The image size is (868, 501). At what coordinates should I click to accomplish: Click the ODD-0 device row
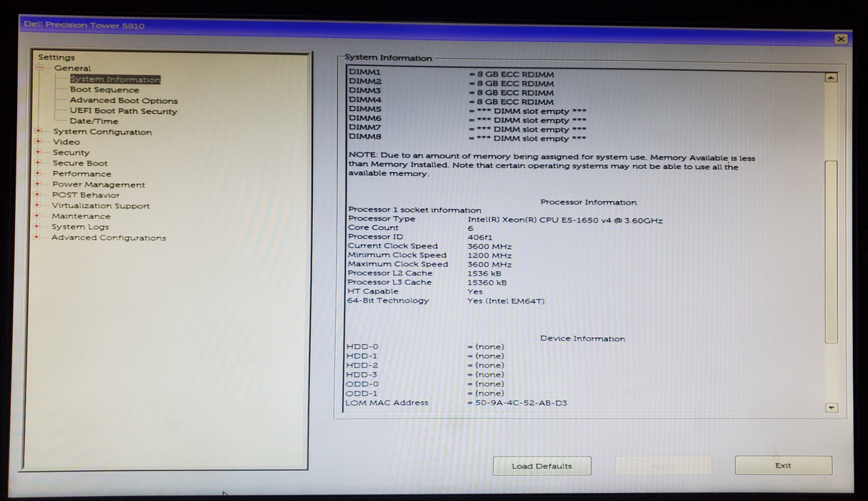(425, 384)
